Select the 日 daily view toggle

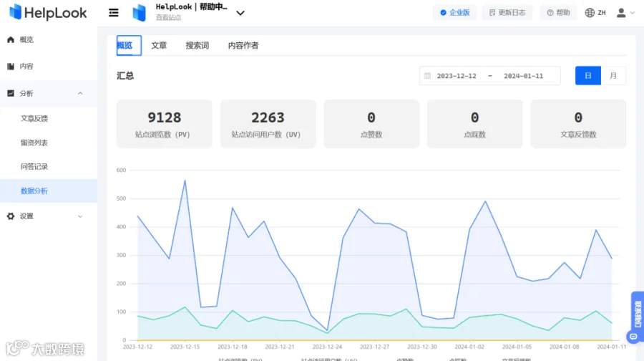(588, 76)
